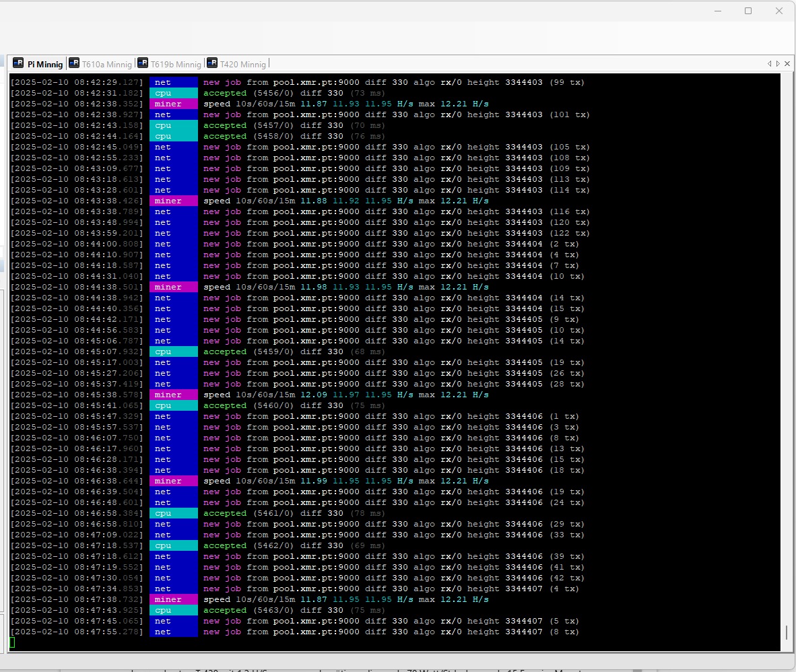Viewport: 796px width, 672px height.
Task: Click the height 3344407 '(4 tx)' line
Action: pos(294,589)
